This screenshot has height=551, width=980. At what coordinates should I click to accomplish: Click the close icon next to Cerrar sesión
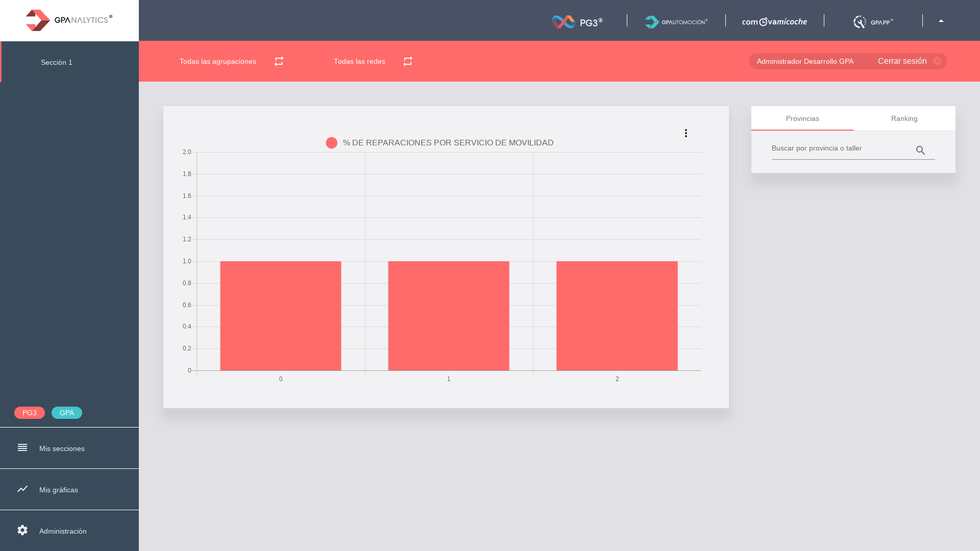tap(937, 61)
